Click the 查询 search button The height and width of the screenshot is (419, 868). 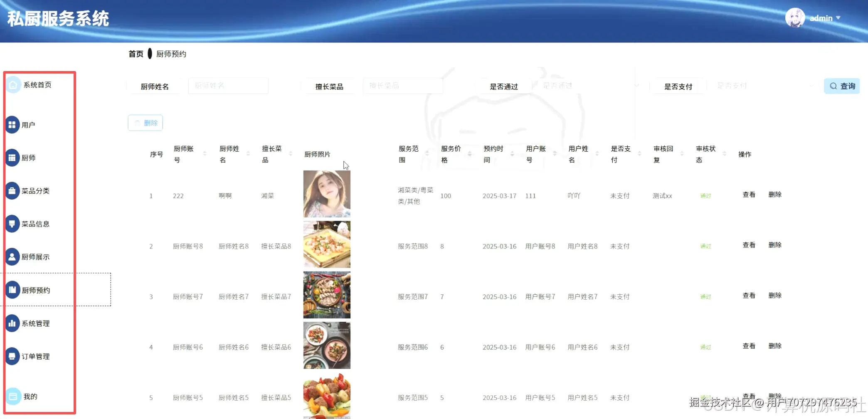point(842,86)
